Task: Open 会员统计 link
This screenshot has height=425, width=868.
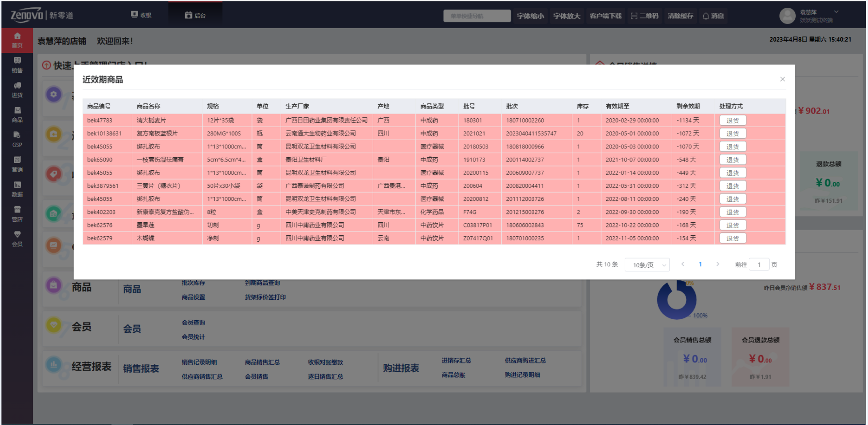Action: 193,337
